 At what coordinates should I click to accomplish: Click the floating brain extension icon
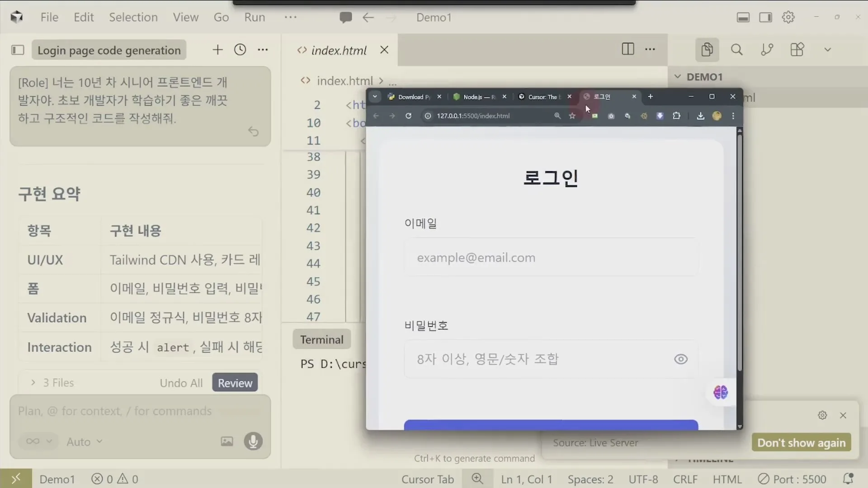pos(721,392)
